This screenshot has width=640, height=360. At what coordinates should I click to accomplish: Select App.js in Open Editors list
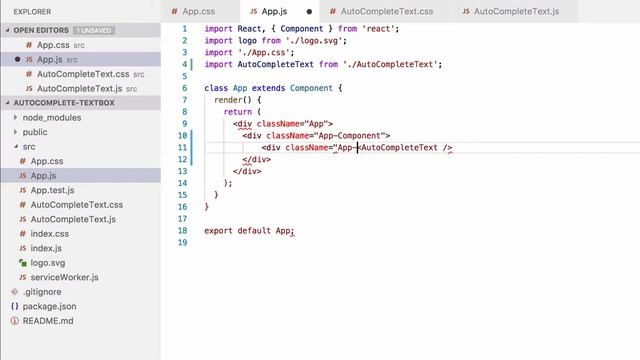tap(81, 60)
